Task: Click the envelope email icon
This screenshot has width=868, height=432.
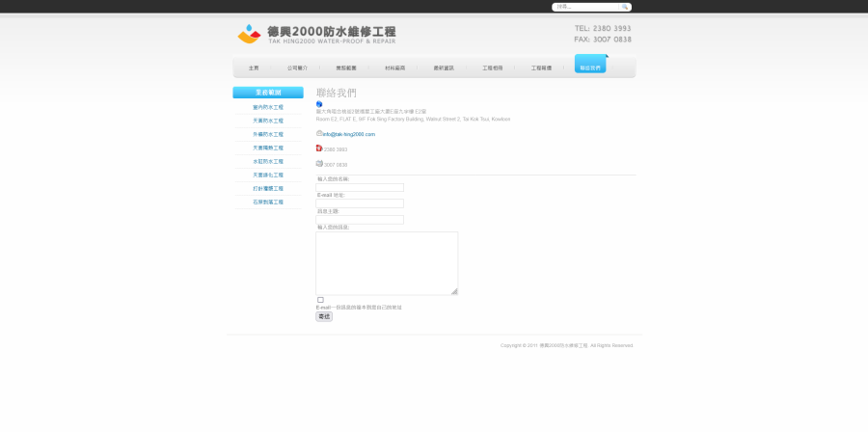Action: [319, 133]
